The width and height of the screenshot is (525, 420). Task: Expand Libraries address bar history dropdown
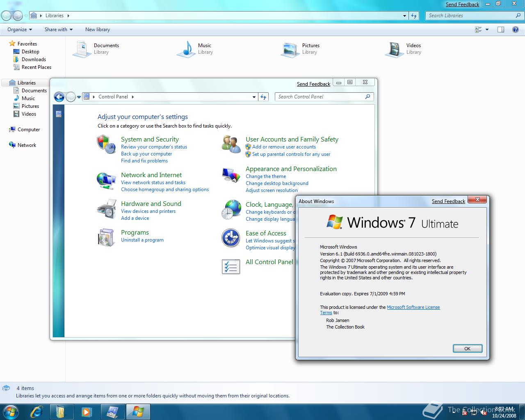(x=404, y=16)
